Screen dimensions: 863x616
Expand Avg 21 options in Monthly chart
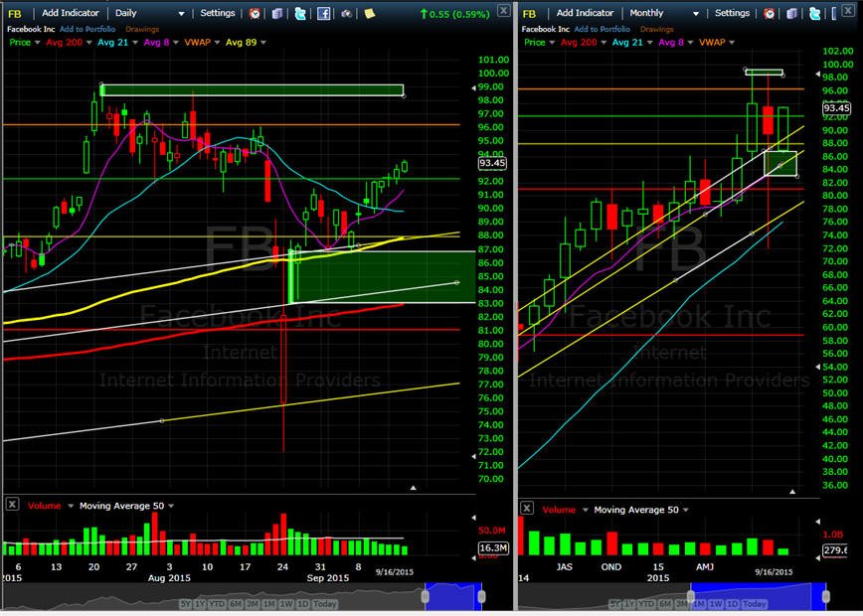coord(649,43)
